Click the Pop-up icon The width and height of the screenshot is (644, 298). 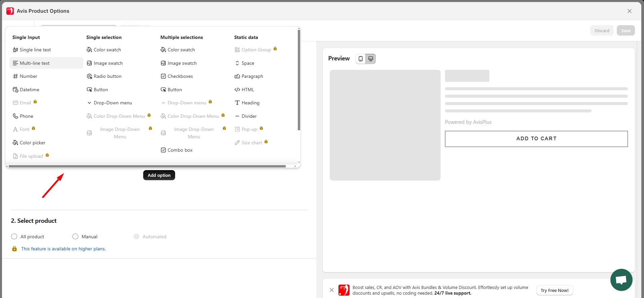click(x=237, y=129)
